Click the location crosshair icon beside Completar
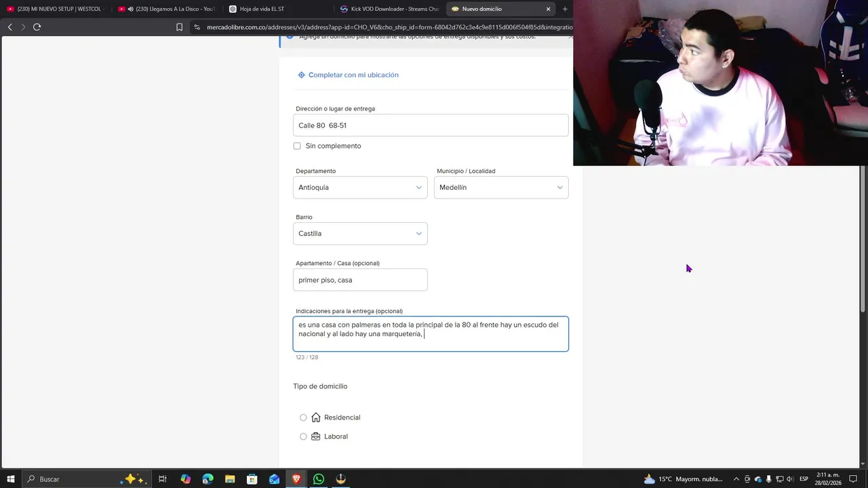This screenshot has height=488, width=868. [301, 75]
